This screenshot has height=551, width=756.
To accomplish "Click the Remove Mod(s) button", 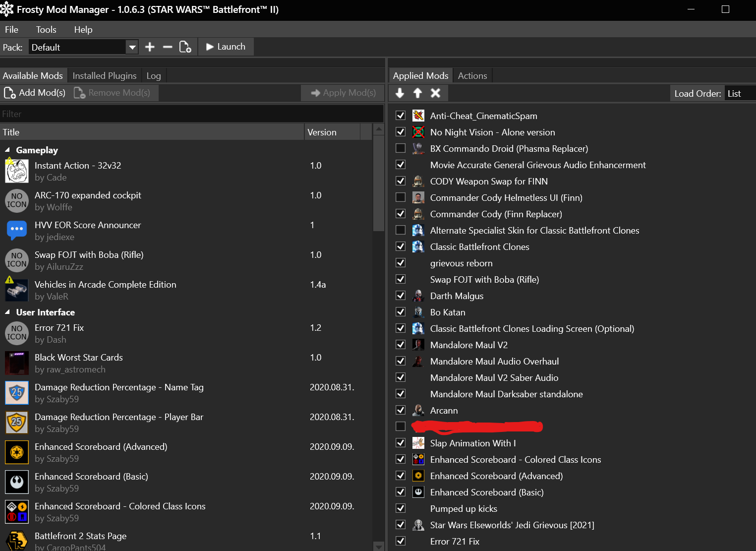I will 113,93.
